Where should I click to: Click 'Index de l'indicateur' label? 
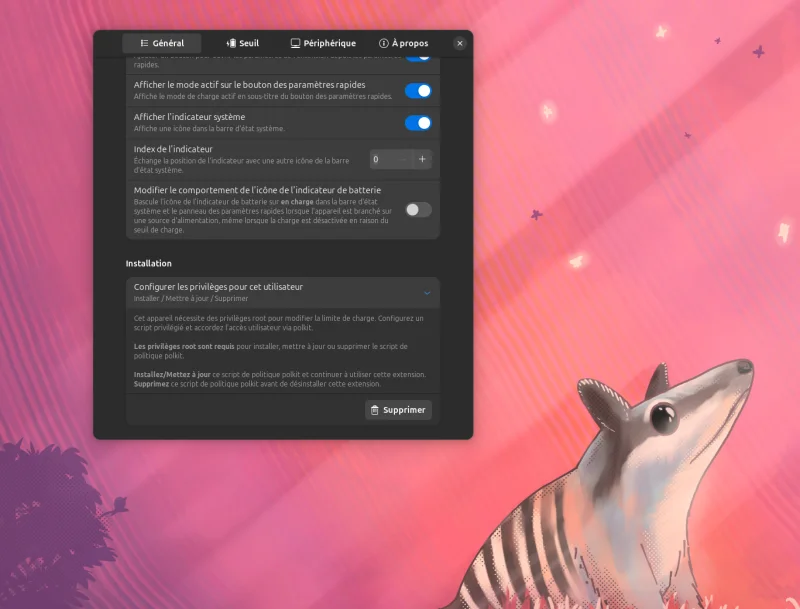point(173,149)
